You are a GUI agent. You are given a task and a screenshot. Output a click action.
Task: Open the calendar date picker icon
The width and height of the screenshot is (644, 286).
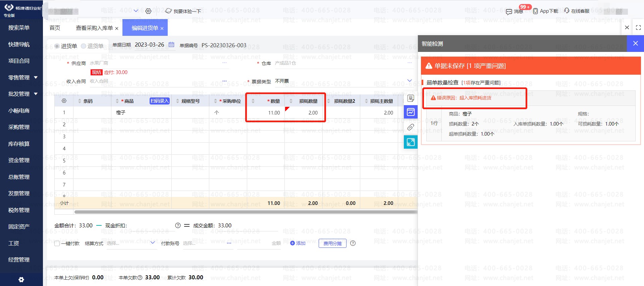(x=171, y=45)
